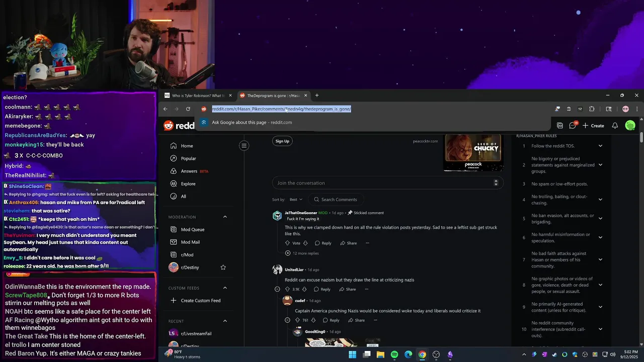Collapse the Recent section
The width and height of the screenshot is (644, 362).
click(225, 321)
